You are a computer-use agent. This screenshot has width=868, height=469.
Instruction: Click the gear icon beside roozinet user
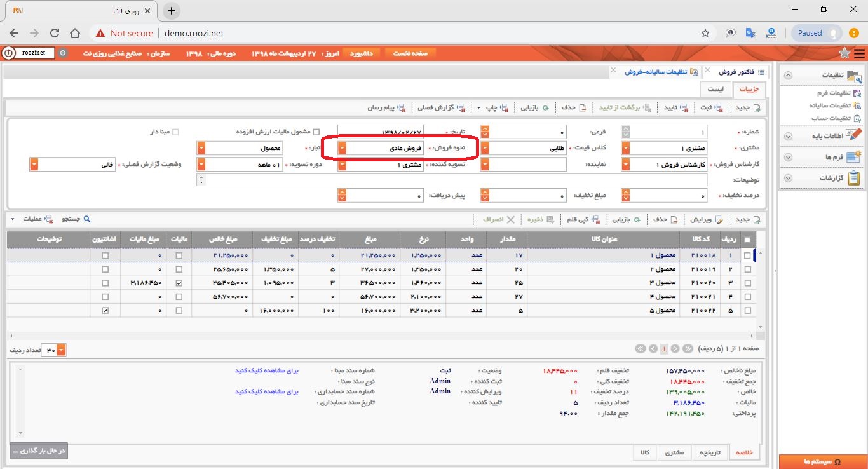coord(62,53)
